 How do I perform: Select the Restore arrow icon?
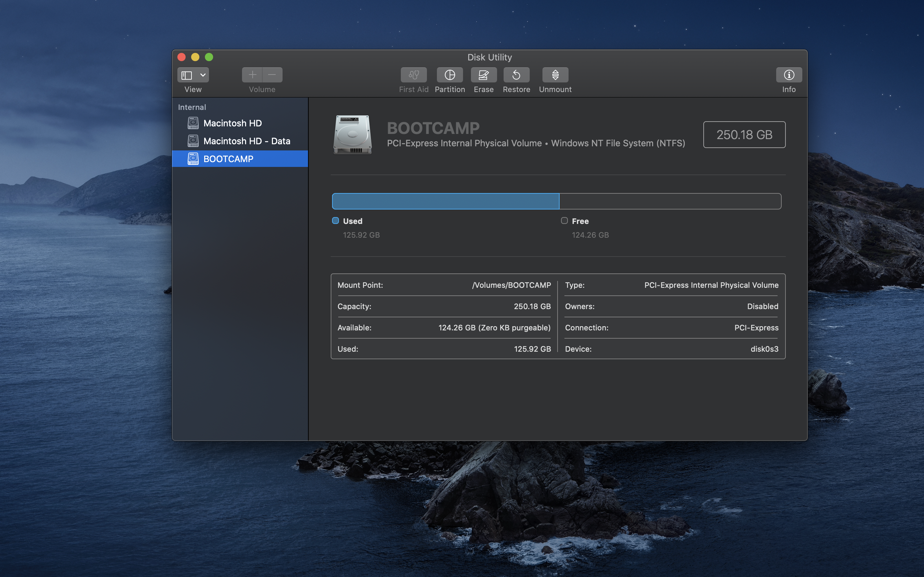[516, 75]
